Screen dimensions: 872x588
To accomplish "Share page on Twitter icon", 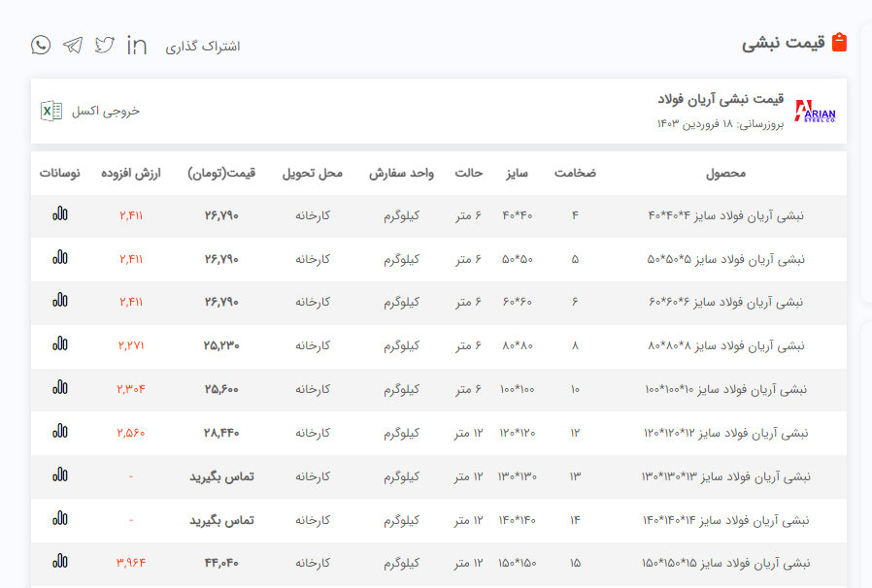I will (x=105, y=45).
